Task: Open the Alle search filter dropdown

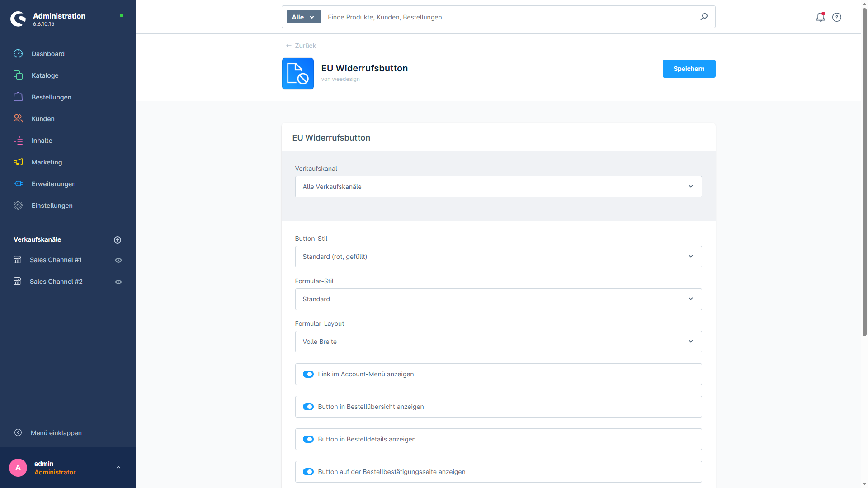Action: [303, 17]
